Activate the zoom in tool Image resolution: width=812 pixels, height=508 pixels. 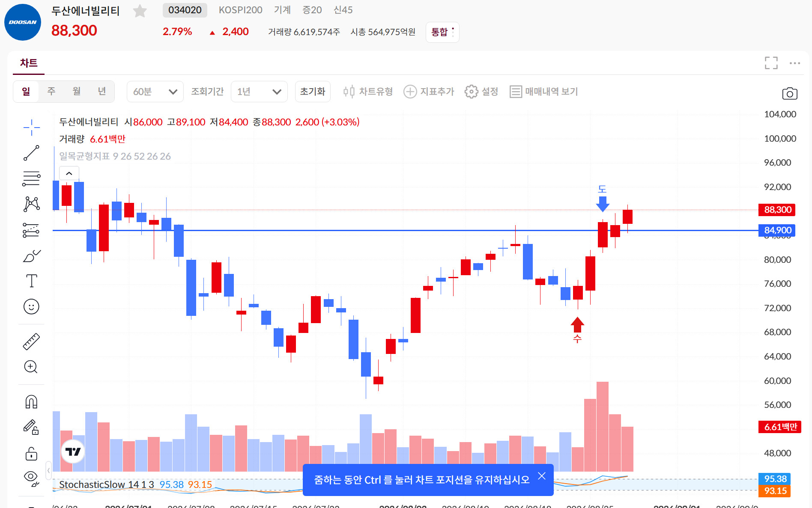pyautogui.click(x=31, y=367)
